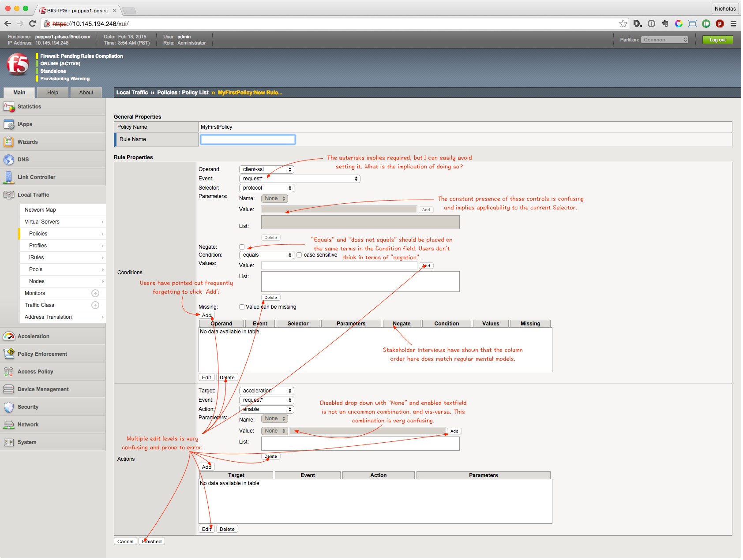Image resolution: width=743 pixels, height=560 pixels.
Task: Open the Statistics section icon
Action: (x=9, y=107)
